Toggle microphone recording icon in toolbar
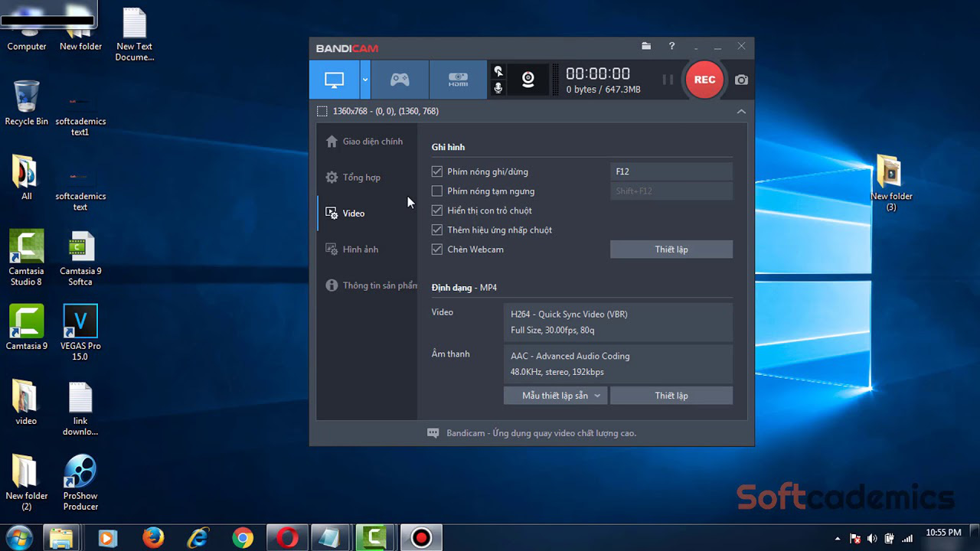This screenshot has width=980, height=551. (498, 88)
